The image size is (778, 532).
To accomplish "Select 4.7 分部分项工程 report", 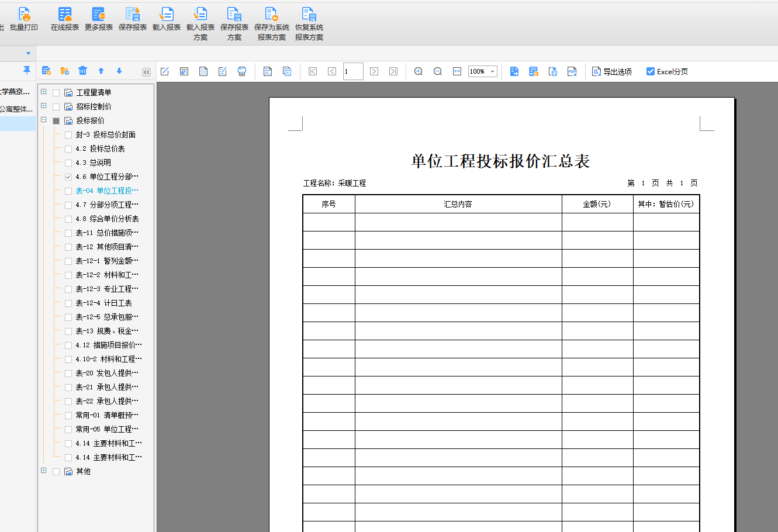I will [107, 205].
